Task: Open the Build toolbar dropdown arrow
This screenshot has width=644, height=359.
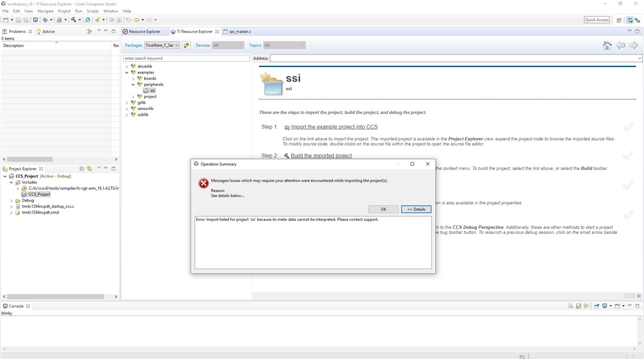Action: pyautogui.click(x=80, y=20)
